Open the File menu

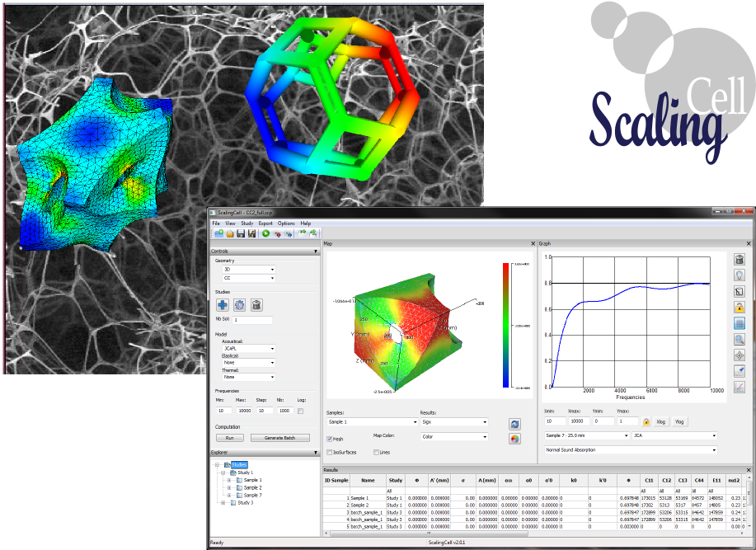click(x=216, y=223)
